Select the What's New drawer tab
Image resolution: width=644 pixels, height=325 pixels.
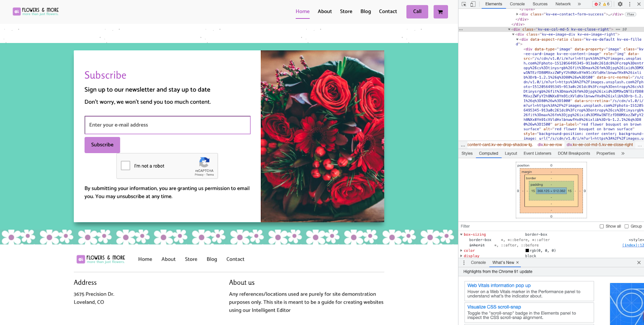coord(503,263)
